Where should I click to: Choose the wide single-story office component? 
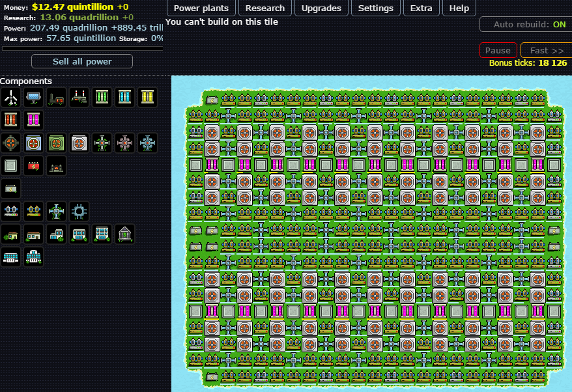pos(34,234)
